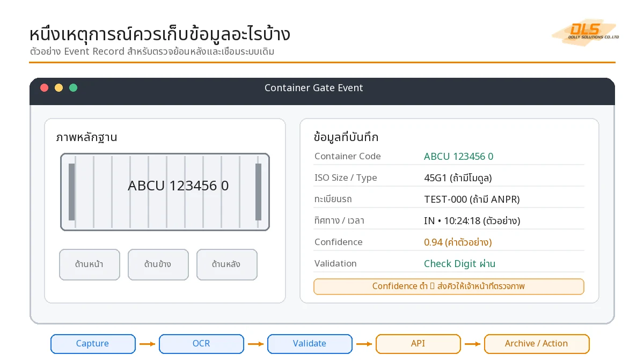Click the Capture pipeline step
The image size is (644, 362).
pyautogui.click(x=93, y=344)
